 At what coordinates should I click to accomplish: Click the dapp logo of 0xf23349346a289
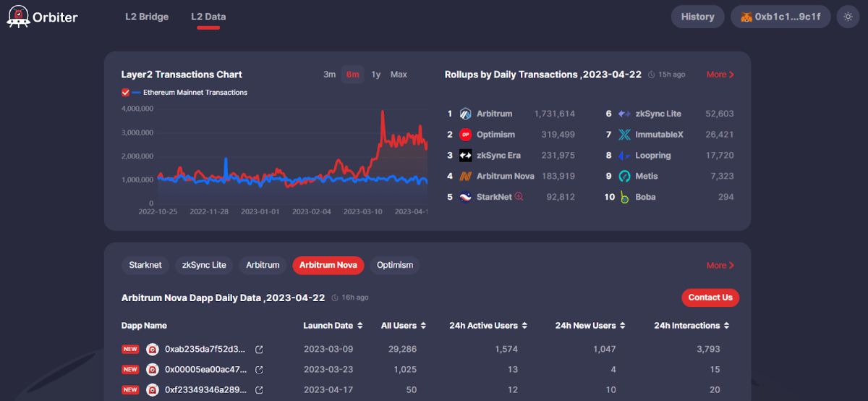tap(153, 389)
